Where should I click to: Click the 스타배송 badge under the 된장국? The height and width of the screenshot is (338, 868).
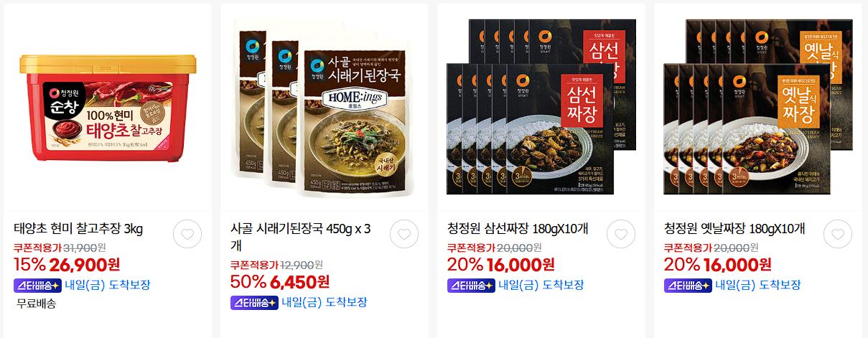254,302
